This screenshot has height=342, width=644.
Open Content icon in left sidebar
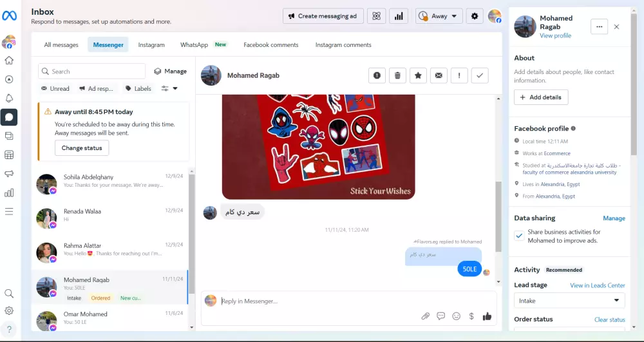click(x=9, y=136)
